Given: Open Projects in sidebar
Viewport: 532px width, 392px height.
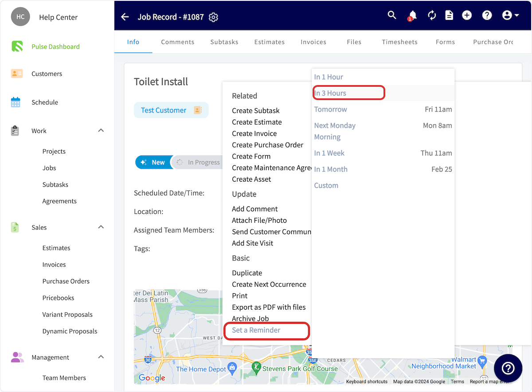Looking at the screenshot, I should point(54,151).
